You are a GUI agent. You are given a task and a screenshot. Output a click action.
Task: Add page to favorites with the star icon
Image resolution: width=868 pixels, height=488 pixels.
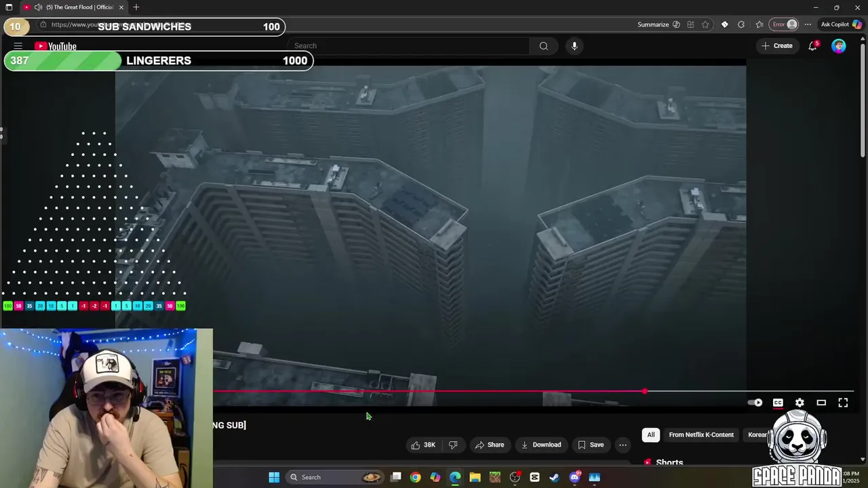[x=705, y=24]
